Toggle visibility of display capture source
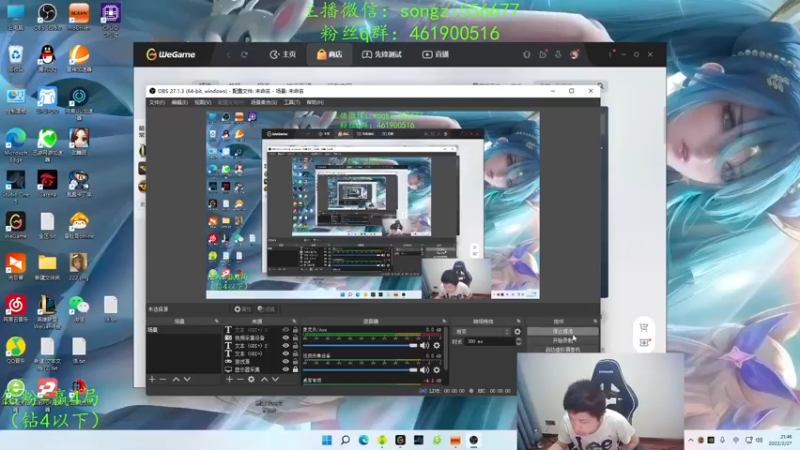The height and width of the screenshot is (450, 800). tap(286, 369)
